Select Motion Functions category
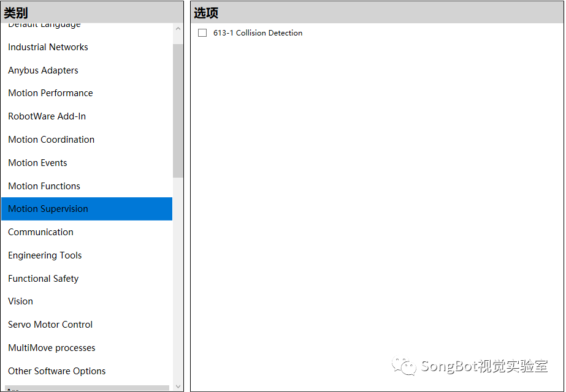The width and height of the screenshot is (566, 392). 86,186
